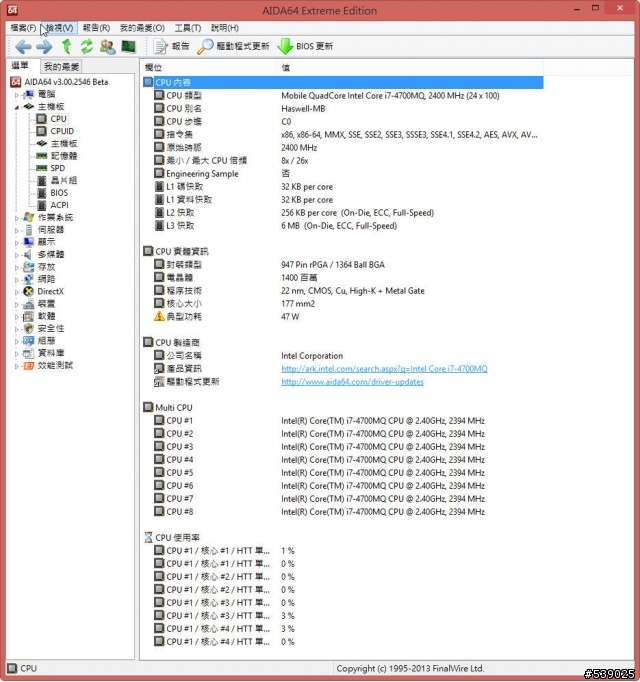The image size is (640, 682).
Task: Select CPUID in the tree
Action: pos(62,131)
